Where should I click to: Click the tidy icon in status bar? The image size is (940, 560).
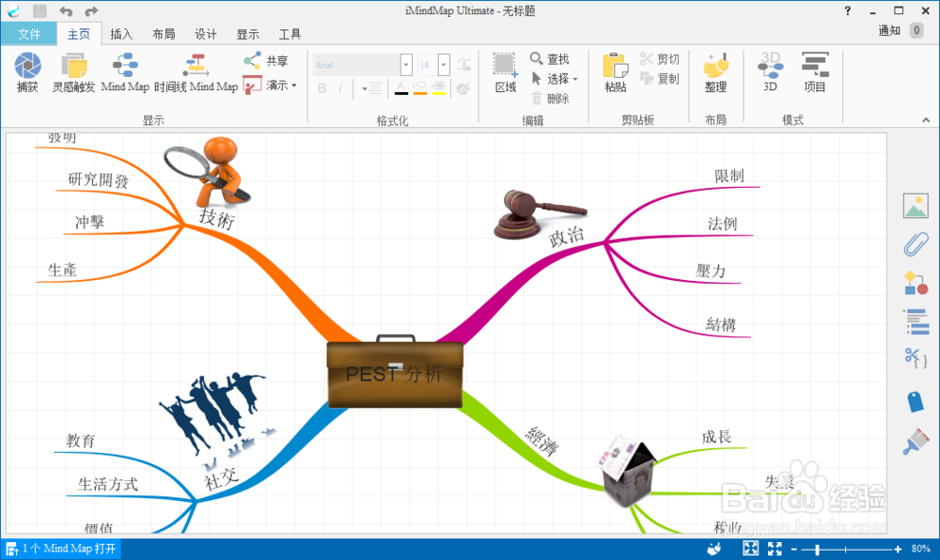[x=714, y=548]
